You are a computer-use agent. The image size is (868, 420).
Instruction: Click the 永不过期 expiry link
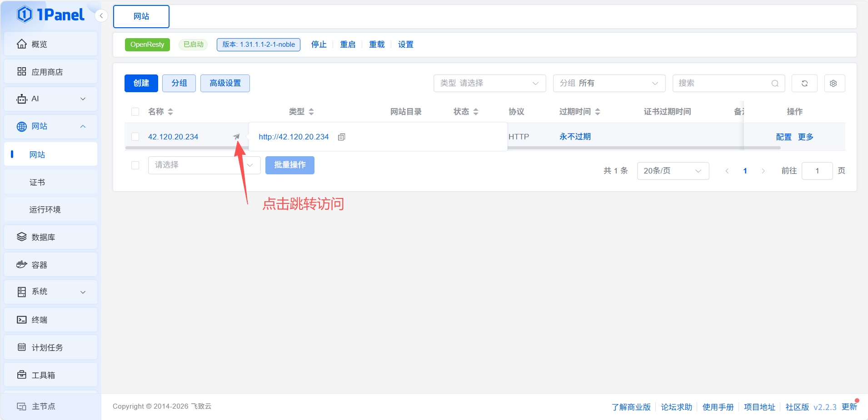575,137
